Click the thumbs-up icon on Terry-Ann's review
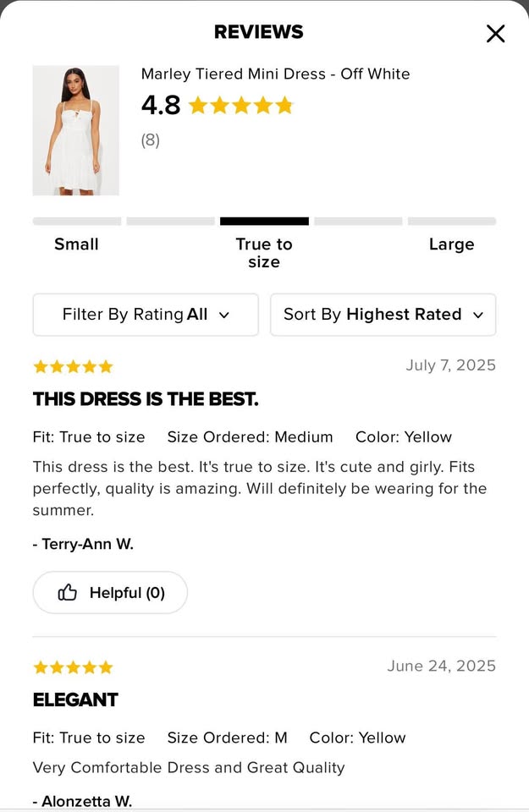Screen dimensions: 529x812 pyautogui.click(x=68, y=593)
